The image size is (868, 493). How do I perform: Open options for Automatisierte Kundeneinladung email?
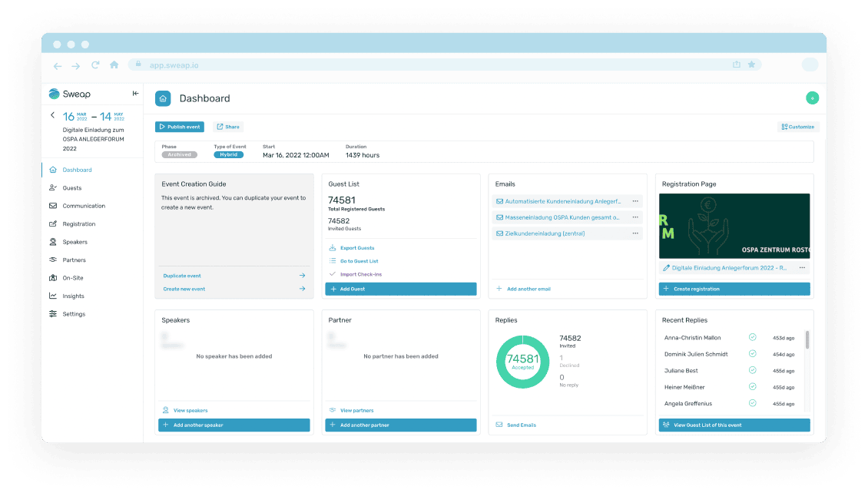pyautogui.click(x=635, y=201)
